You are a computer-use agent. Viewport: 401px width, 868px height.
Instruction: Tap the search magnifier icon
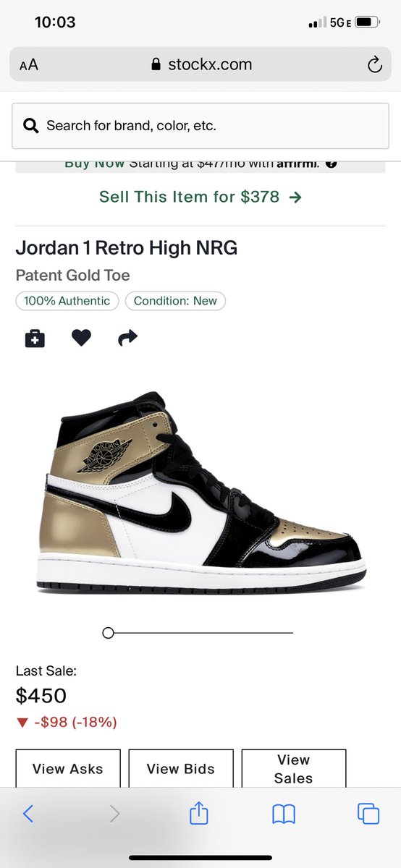(x=31, y=126)
